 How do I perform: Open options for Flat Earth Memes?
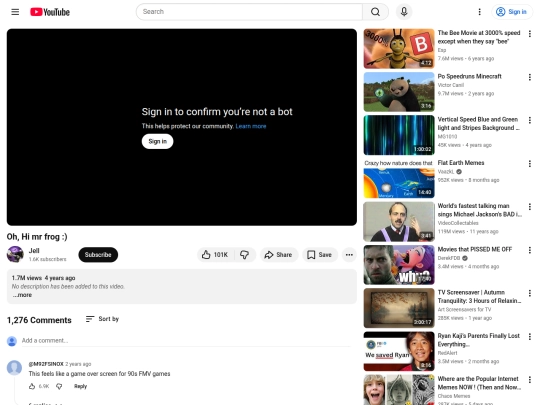530,164
